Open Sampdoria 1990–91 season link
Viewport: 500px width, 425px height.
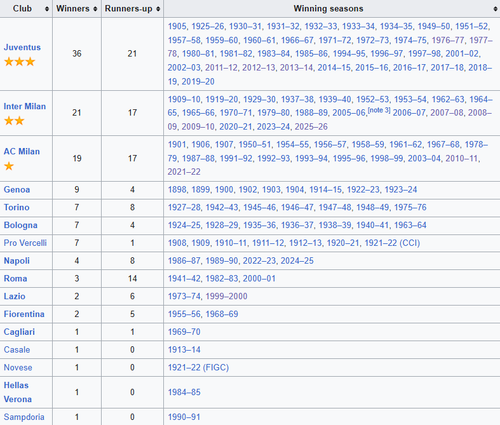[x=184, y=417]
